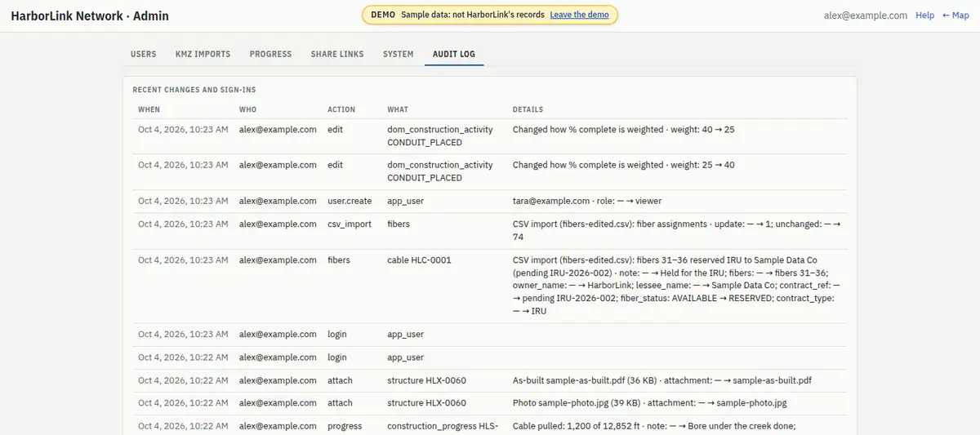Screen dimensions: 980x435
Task: Click As-built sample-as-built.pdf details
Action: 662,380
